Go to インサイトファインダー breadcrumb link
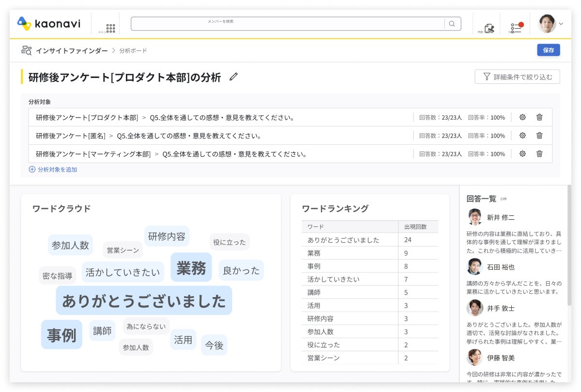 71,50
